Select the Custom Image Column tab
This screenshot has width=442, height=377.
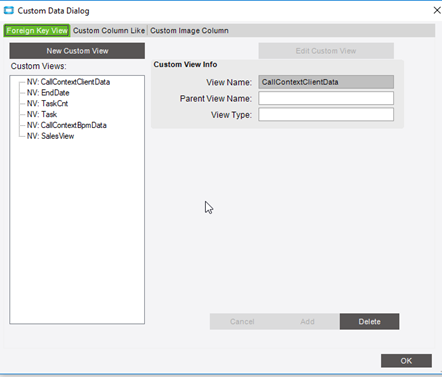[189, 31]
